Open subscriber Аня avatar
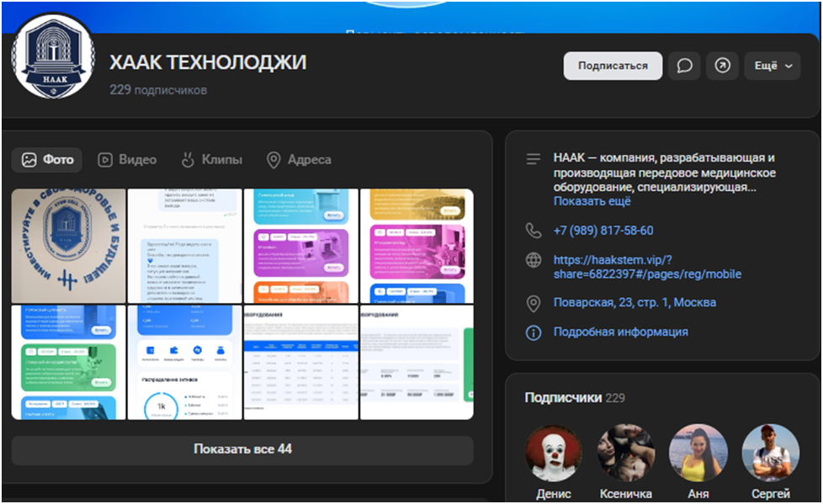 pyautogui.click(x=698, y=453)
